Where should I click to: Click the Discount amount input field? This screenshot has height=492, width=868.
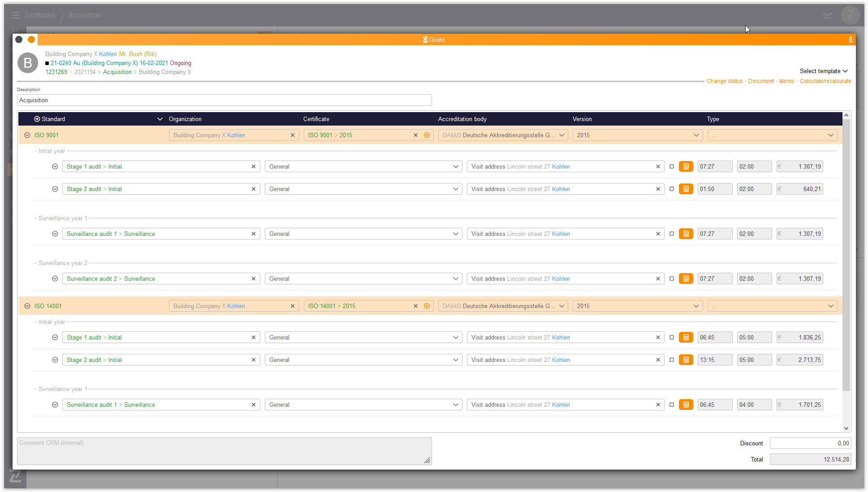(x=810, y=443)
